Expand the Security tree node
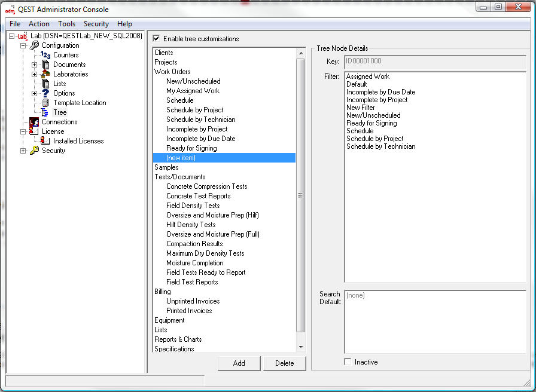Viewport: 536px width, 392px height. pyautogui.click(x=23, y=151)
